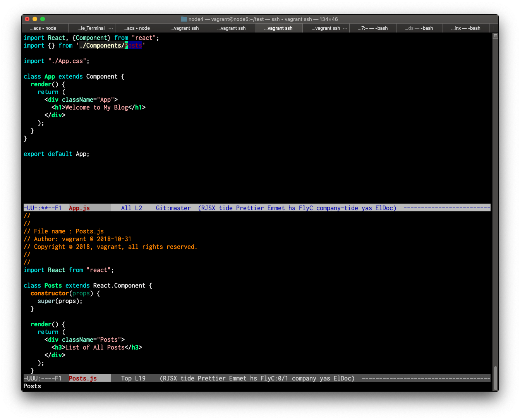
Task: Click the Emmet mode indicator in App.js mode line
Action: (276, 208)
